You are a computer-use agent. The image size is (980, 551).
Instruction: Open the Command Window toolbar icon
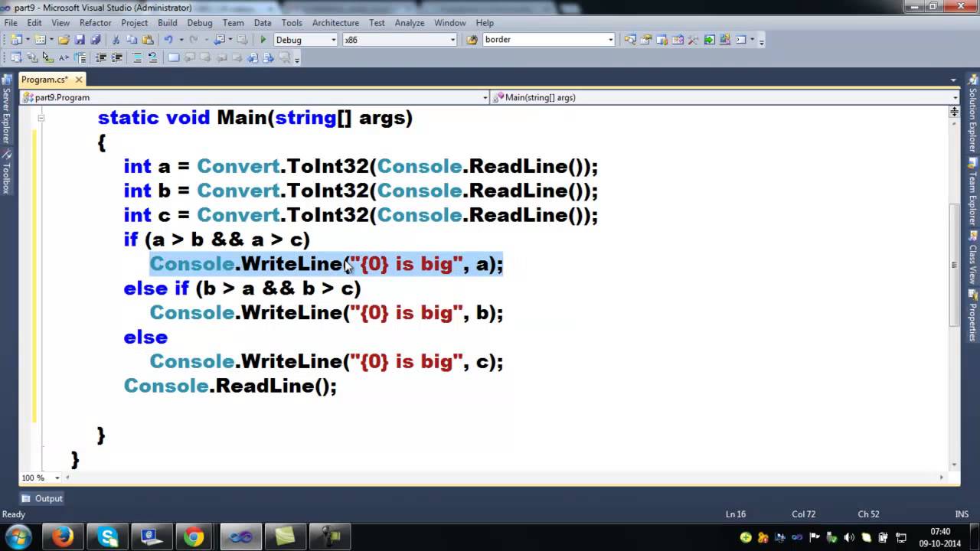pyautogui.click(x=741, y=40)
